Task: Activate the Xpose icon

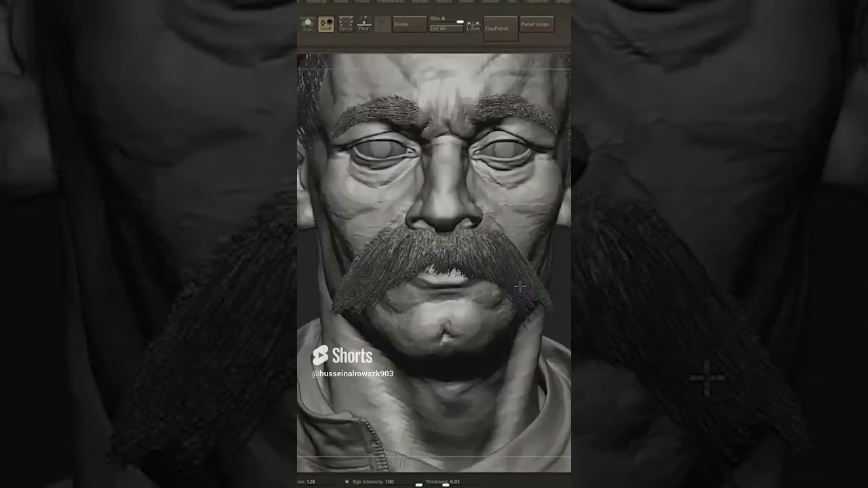Action: click(346, 24)
